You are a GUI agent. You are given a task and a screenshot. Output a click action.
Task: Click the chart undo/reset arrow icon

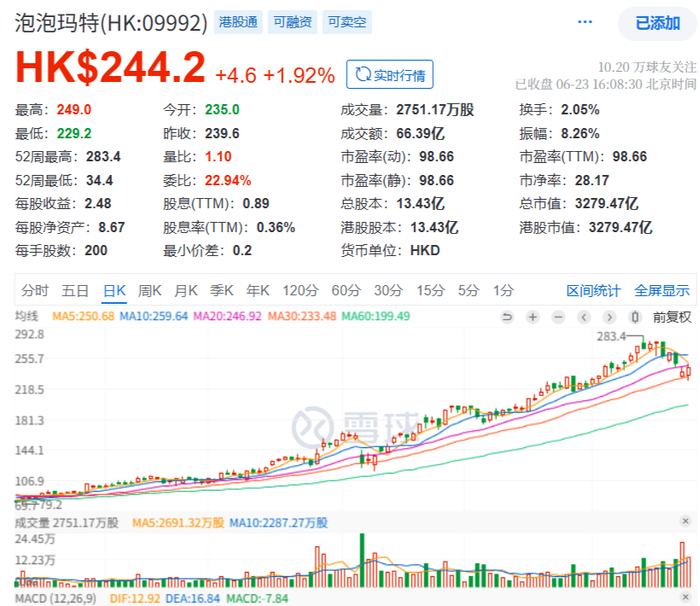point(507,317)
